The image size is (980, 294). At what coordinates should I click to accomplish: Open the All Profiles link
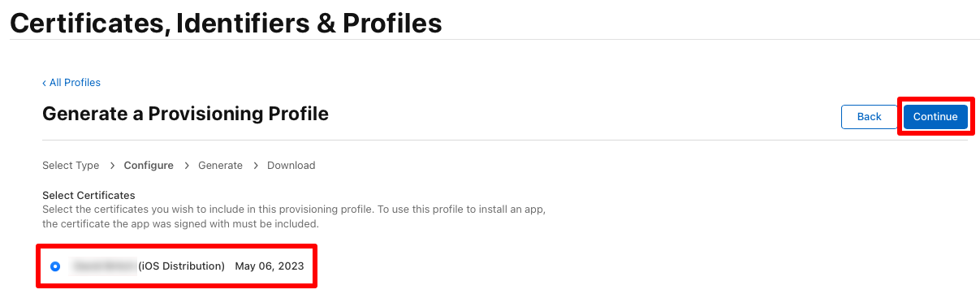pos(71,83)
